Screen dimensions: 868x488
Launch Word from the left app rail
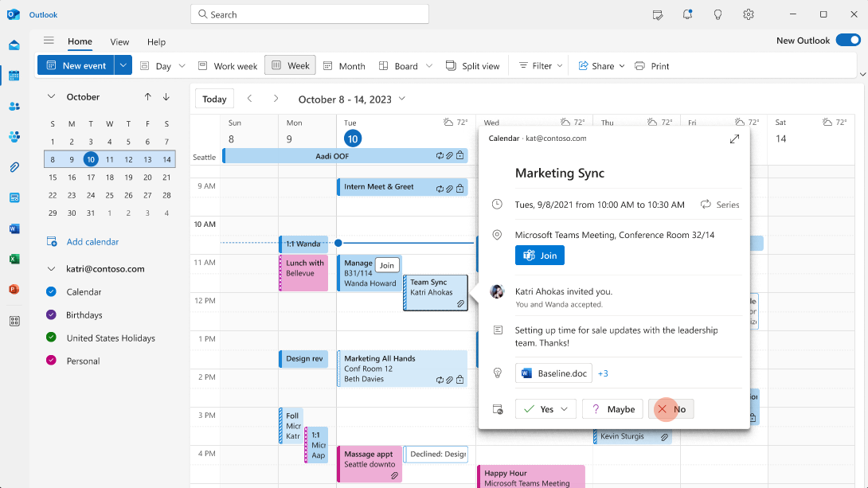[x=14, y=228]
